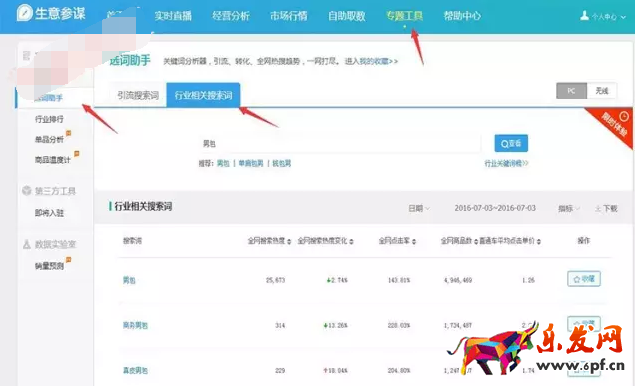Image resolution: width=635 pixels, height=386 pixels.
Task: Open 自助取数 from the top bar
Action: [x=347, y=16]
